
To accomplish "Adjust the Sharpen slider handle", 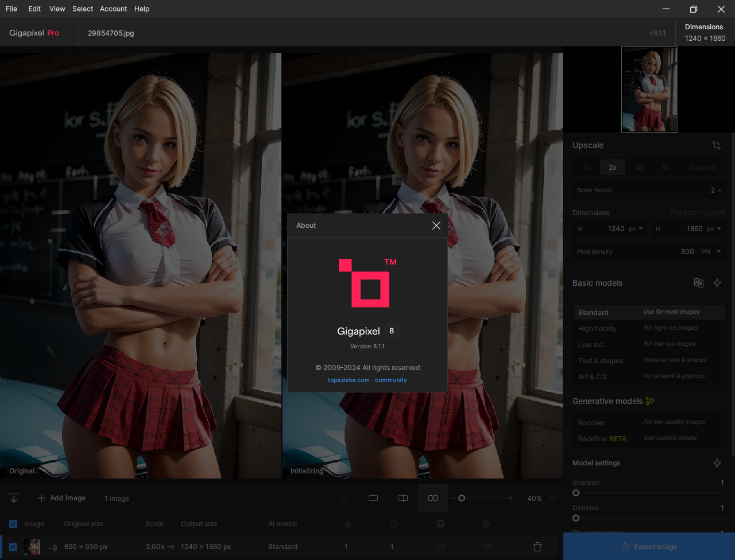I will point(576,493).
